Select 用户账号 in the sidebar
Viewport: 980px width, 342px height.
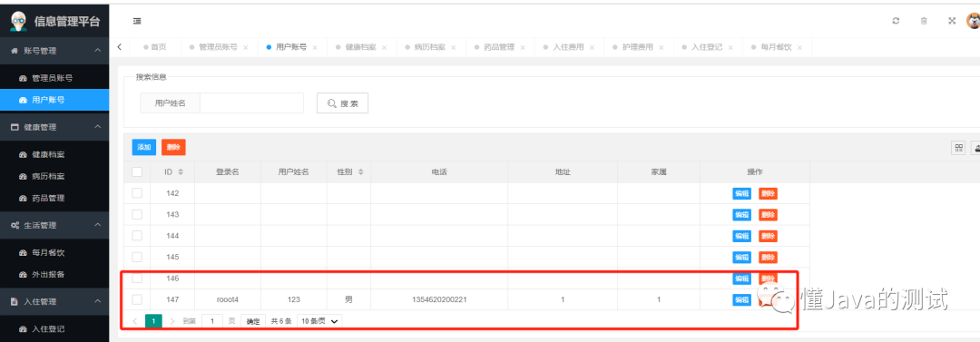point(54,100)
